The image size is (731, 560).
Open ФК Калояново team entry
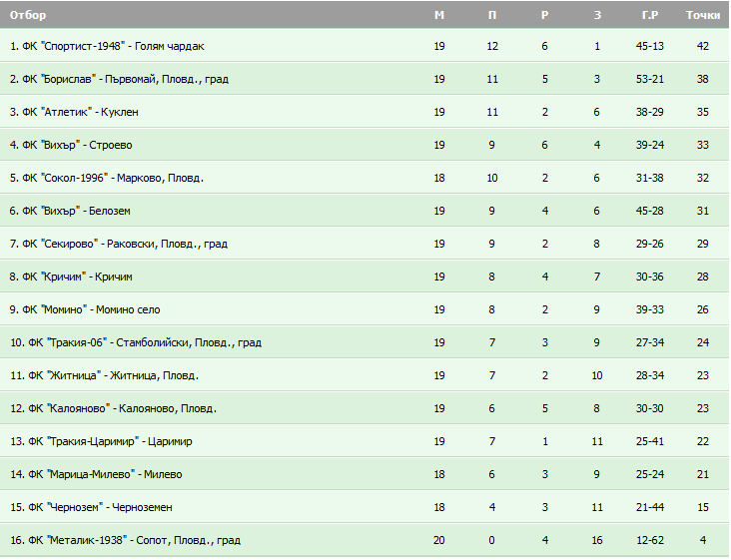point(113,408)
